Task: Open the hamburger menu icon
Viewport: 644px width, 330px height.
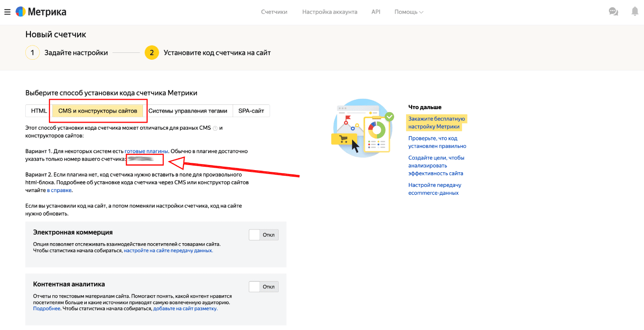Action: coord(7,12)
